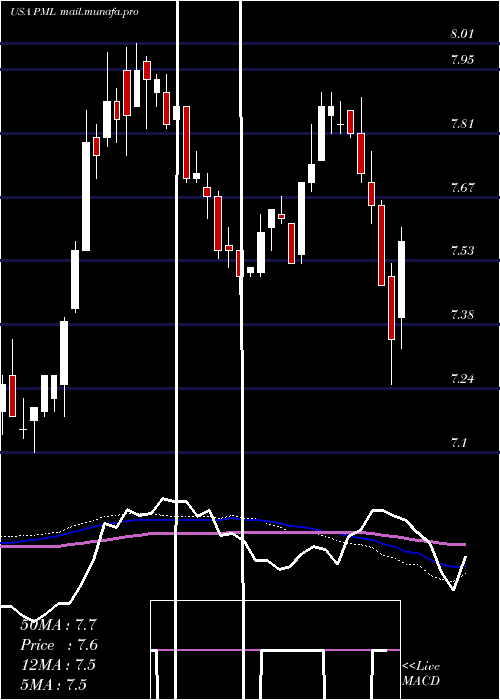
Task: Click the 12MA : 7.5 readout
Action: coord(58,665)
